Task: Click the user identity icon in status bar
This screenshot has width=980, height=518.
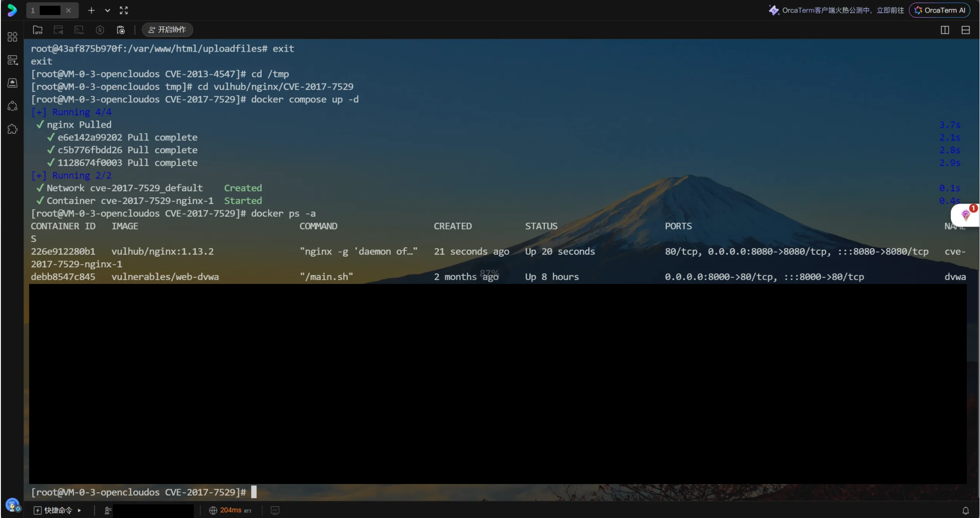Action: 108,510
